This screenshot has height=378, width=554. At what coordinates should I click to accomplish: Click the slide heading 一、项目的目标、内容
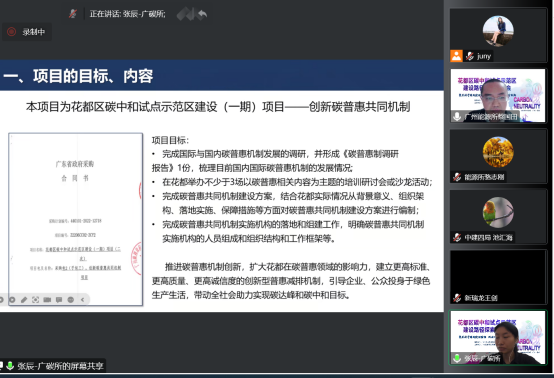[x=78, y=76]
